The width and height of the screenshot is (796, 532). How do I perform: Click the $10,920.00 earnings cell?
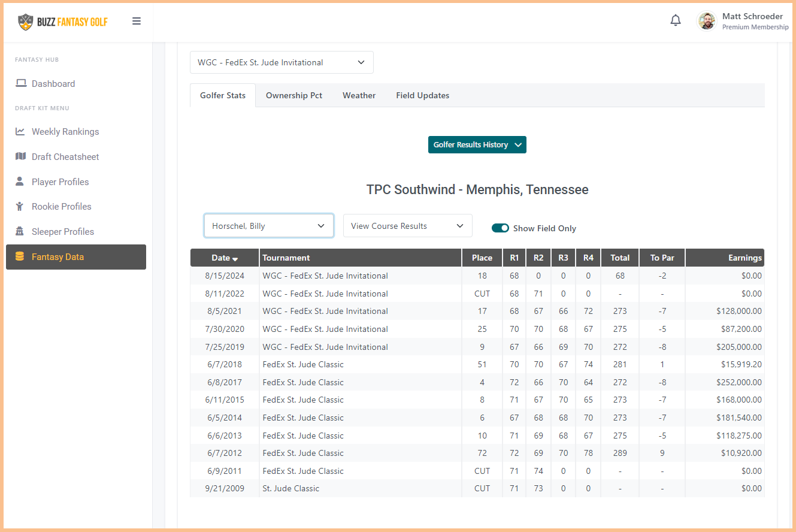pyautogui.click(x=725, y=453)
